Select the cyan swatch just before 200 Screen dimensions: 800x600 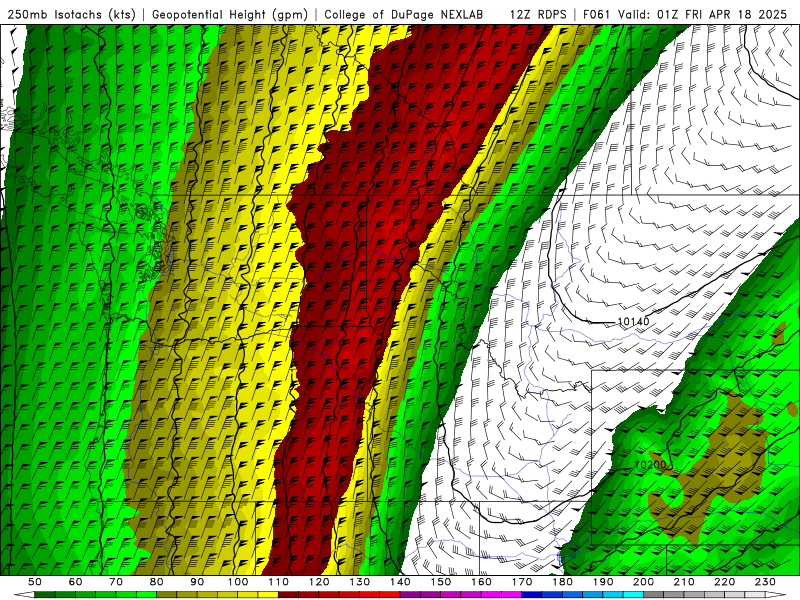click(633, 595)
